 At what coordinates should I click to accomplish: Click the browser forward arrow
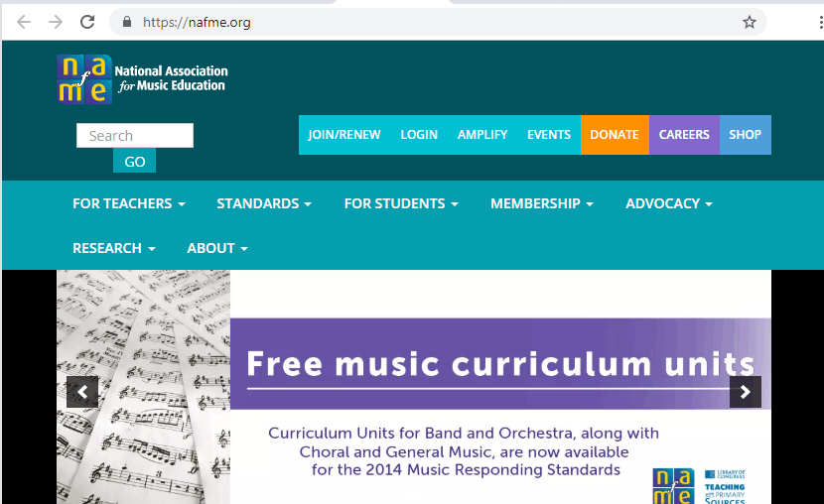tap(56, 22)
